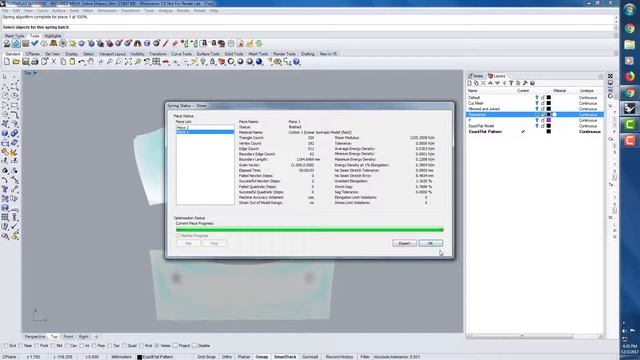Click the command prompt input line
The image size is (640, 360).
point(308,27)
